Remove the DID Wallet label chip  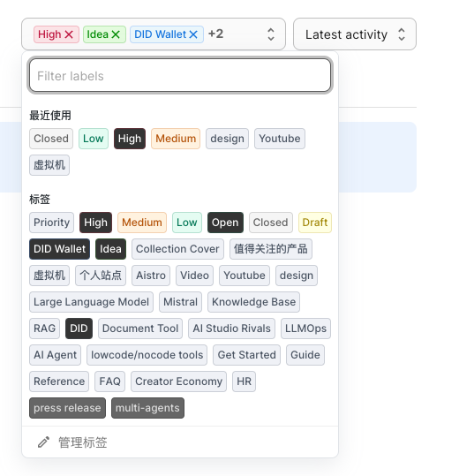pyautogui.click(x=193, y=34)
